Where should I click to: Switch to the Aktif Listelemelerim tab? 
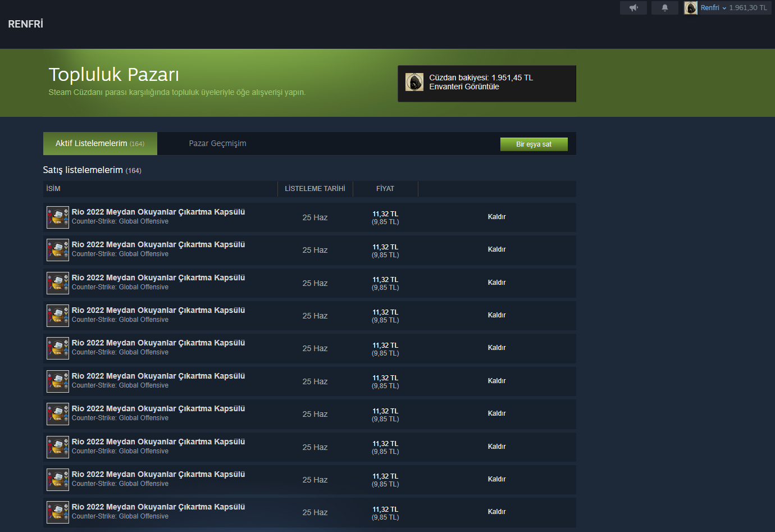point(100,144)
